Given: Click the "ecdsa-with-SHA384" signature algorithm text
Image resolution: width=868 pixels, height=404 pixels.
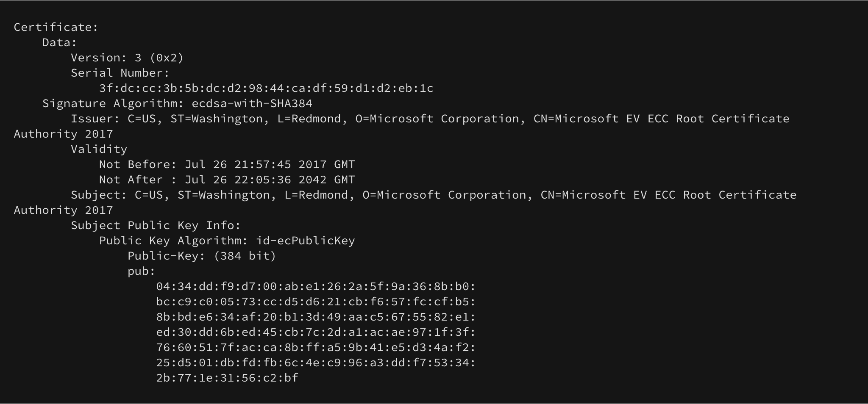Looking at the screenshot, I should click(252, 103).
